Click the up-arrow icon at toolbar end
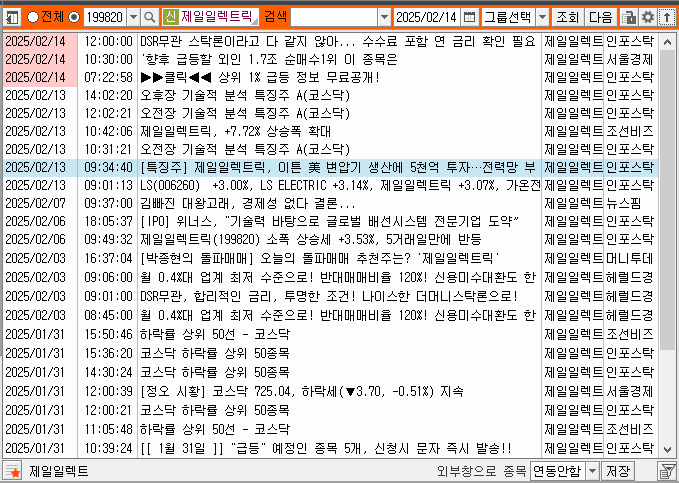Image resolution: width=679 pixels, height=483 pixels. [x=667, y=17]
